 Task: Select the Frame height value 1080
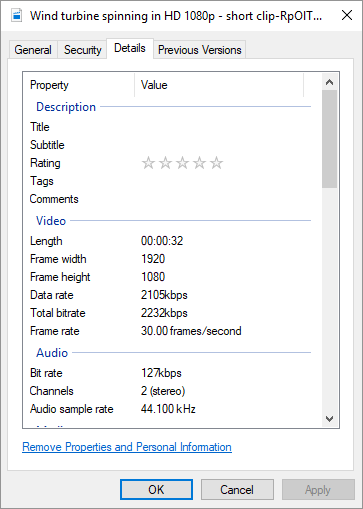[x=153, y=277]
